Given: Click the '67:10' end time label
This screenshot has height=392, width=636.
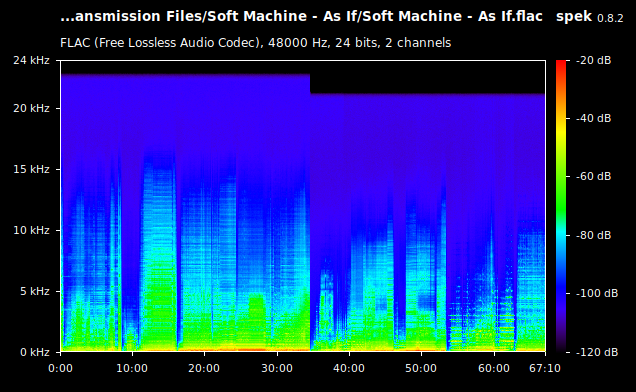Looking at the screenshot, I should pos(545,368).
